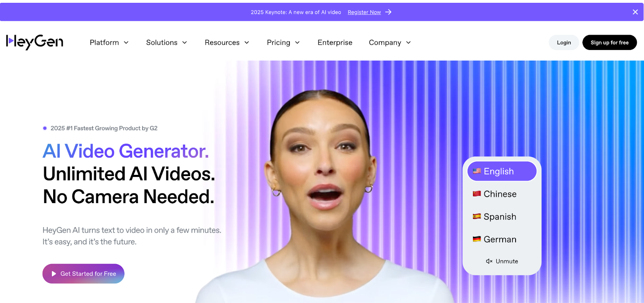Click the Register Now link

364,12
